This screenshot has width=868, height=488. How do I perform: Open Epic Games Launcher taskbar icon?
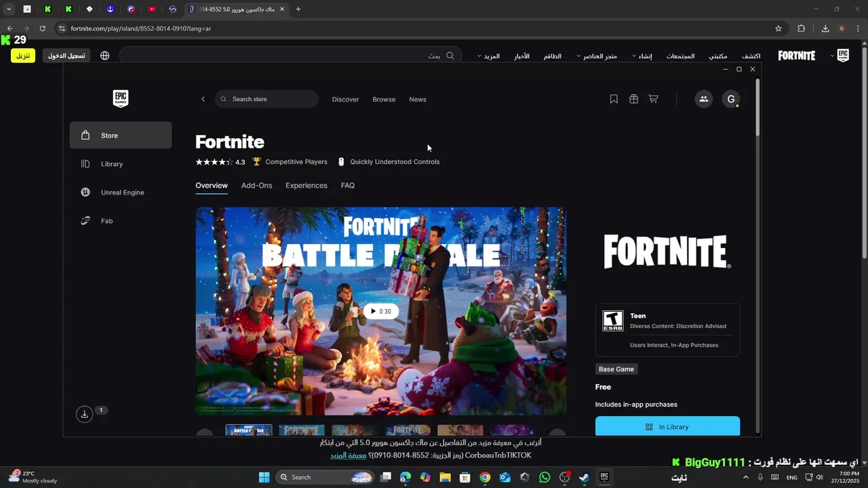pyautogui.click(x=604, y=477)
